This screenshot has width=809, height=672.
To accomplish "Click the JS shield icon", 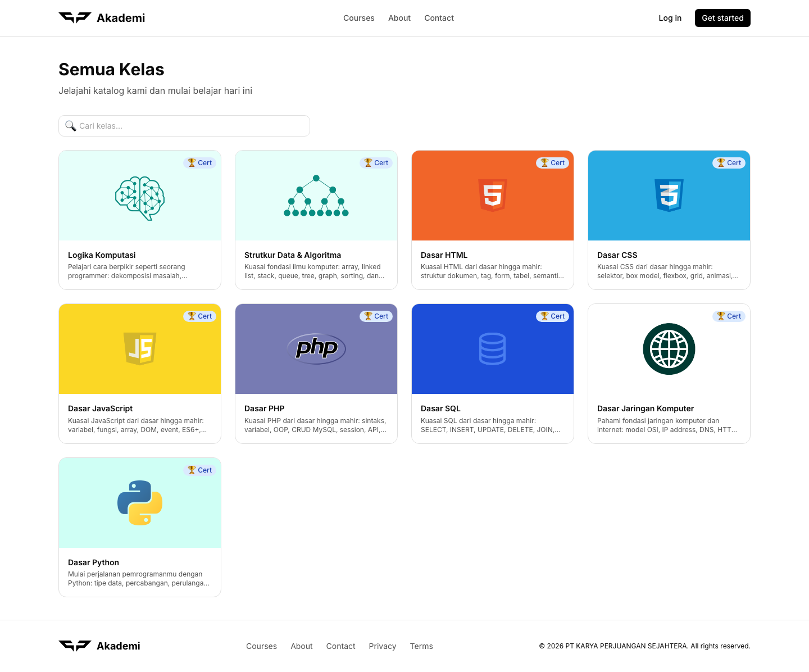I will 140,349.
